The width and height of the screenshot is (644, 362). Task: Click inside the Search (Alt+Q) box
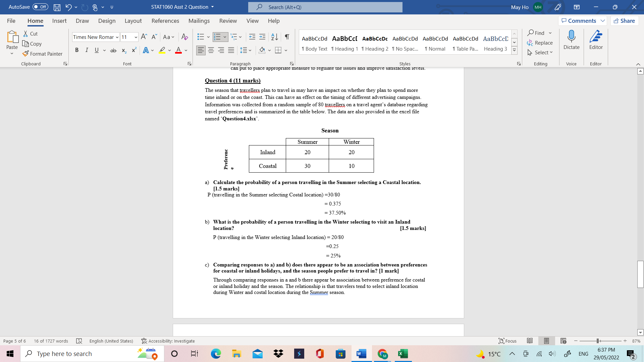point(325,7)
